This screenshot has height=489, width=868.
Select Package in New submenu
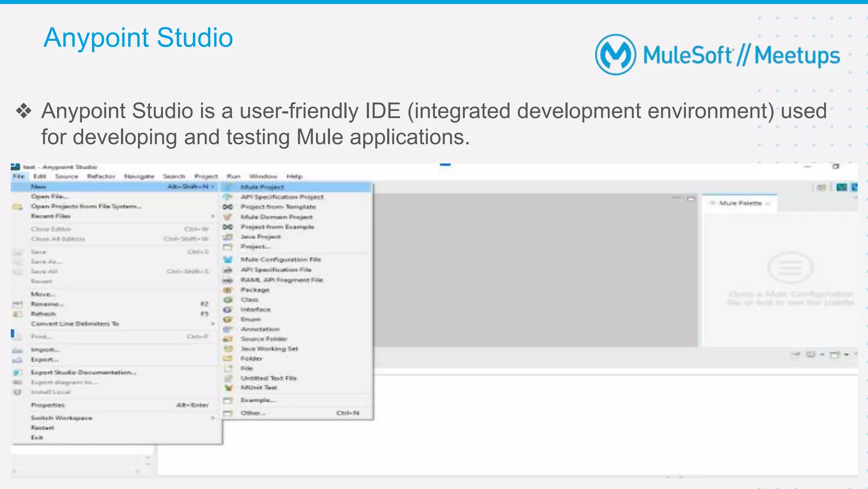click(x=296, y=290)
